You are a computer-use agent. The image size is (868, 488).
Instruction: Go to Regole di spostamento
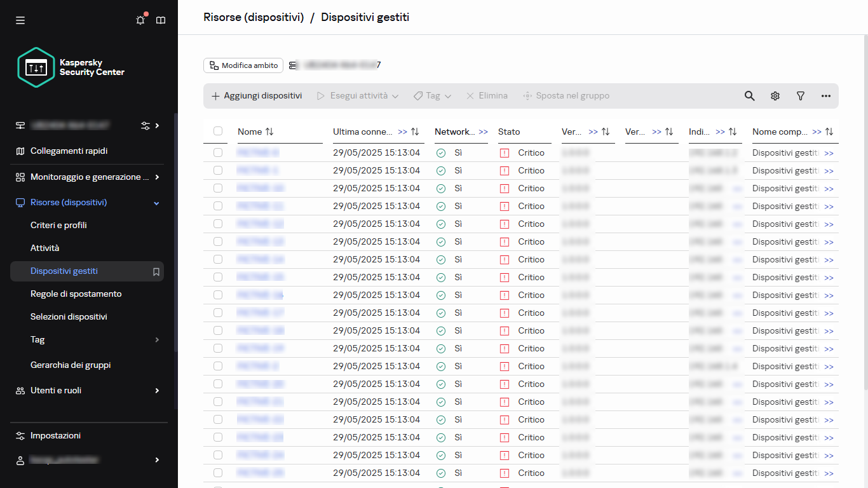point(76,294)
